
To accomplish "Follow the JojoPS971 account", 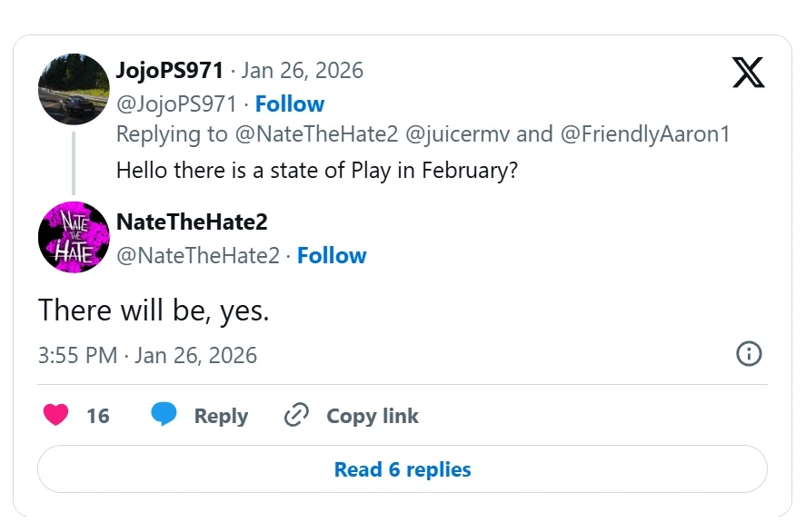I will [289, 103].
